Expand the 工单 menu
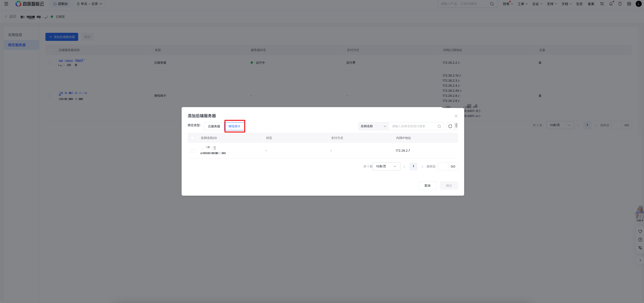The image size is (644, 303). [x=523, y=4]
